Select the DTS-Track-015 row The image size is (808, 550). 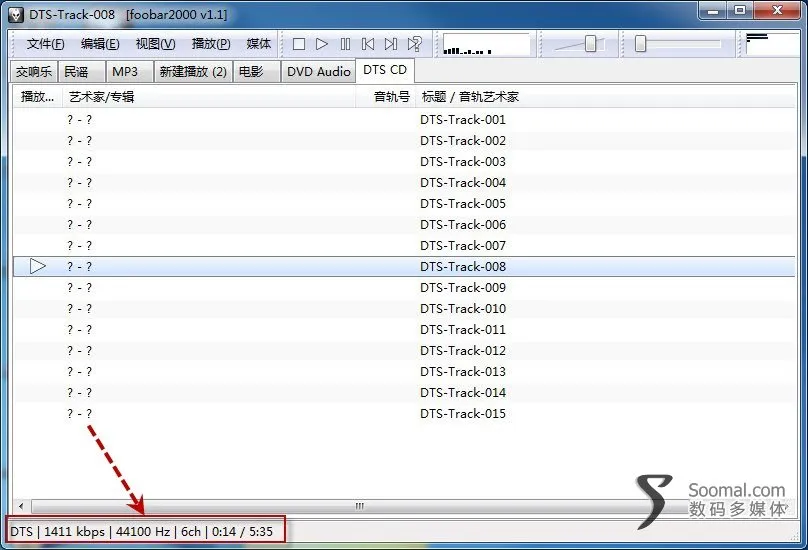[404, 414]
